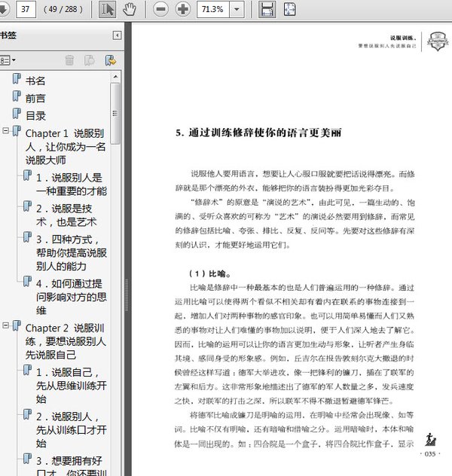Click bookmark icon beside 3．四种方式
Viewport: 452px width, 476px height.
pyautogui.click(x=27, y=237)
